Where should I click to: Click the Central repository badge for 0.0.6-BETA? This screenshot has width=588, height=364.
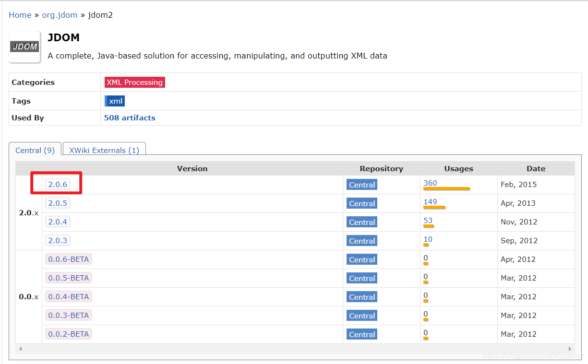click(x=362, y=259)
